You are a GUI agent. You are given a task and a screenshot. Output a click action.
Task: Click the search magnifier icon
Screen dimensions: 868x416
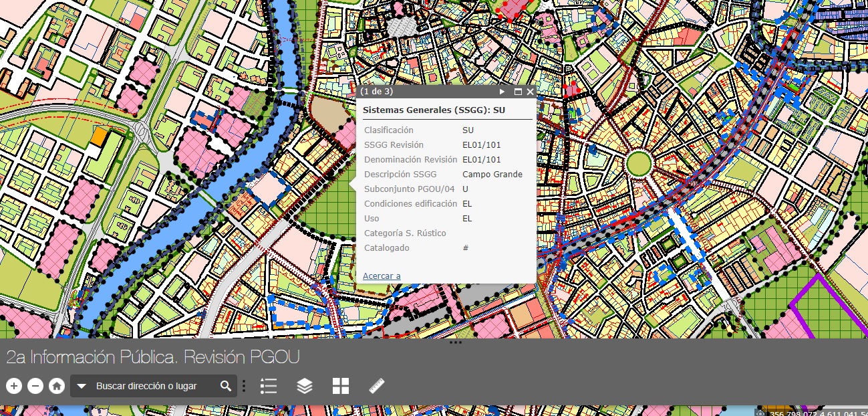[x=226, y=386]
